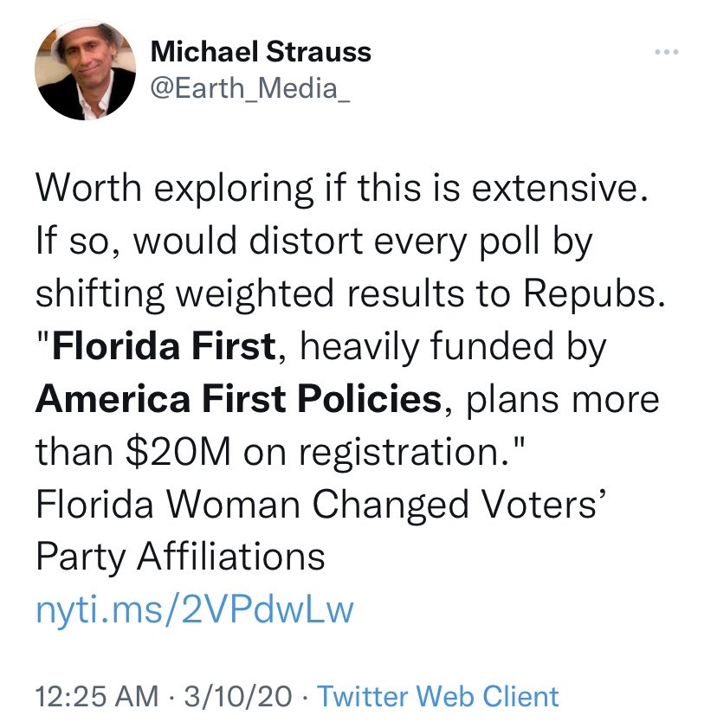Screen dimensions: 717x728
Task: Click the "Worth exploring if this is extensive" line
Action: click(341, 190)
